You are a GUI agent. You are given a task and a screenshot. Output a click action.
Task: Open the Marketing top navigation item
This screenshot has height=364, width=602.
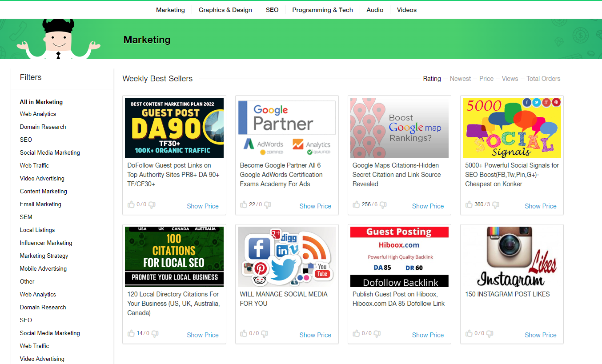click(x=170, y=10)
